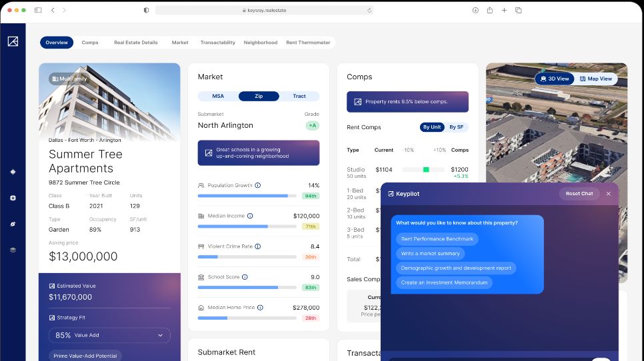Screen dimensions: 644x361
Task: Click the browser address bar
Action: [x=264, y=10]
